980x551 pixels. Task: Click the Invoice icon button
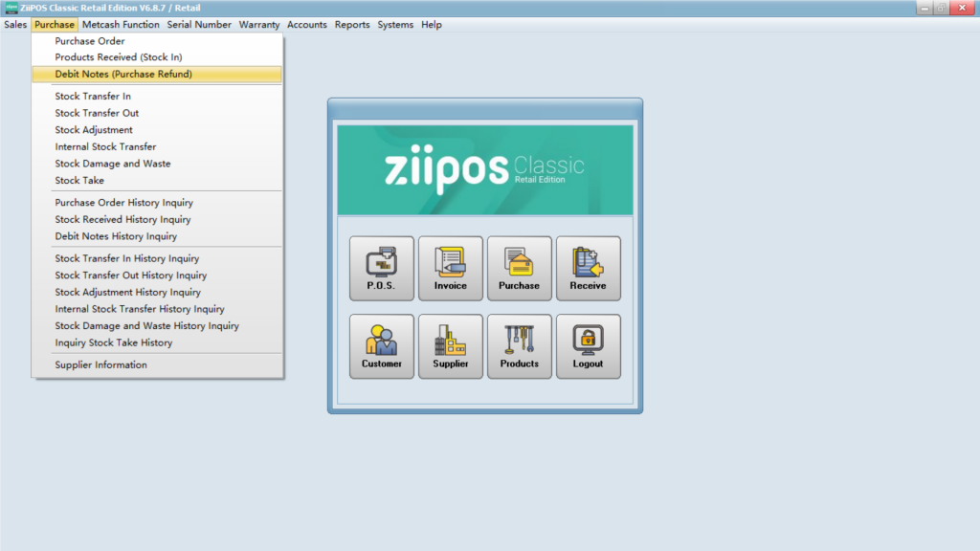click(x=451, y=268)
